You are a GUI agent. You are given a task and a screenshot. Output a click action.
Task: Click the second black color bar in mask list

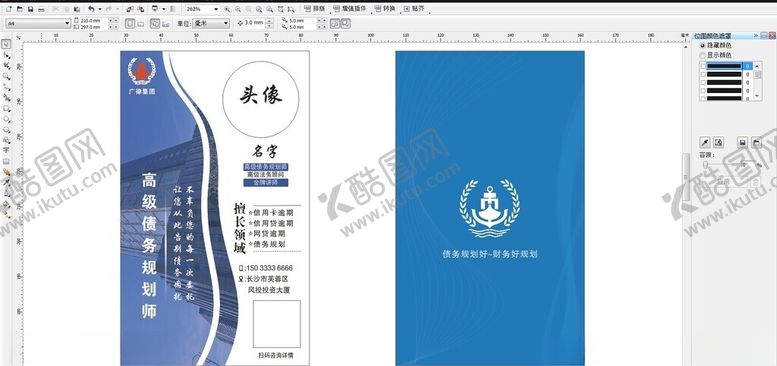coord(723,74)
